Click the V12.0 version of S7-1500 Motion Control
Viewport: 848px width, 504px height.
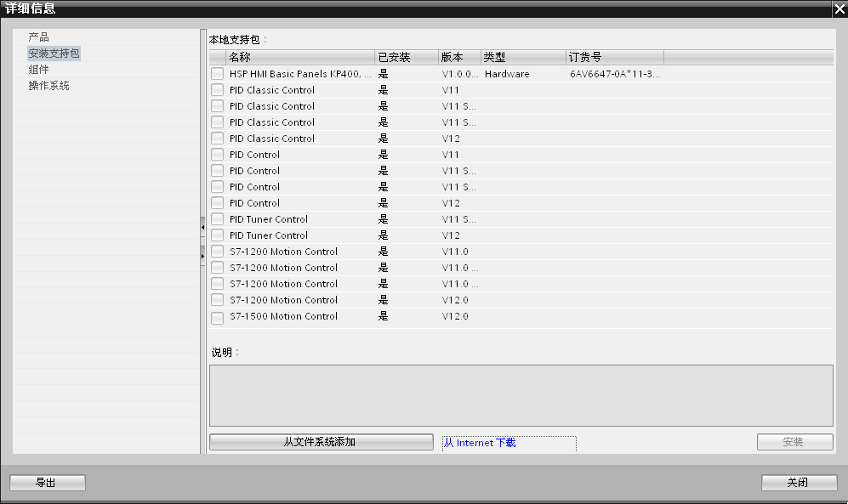455,316
